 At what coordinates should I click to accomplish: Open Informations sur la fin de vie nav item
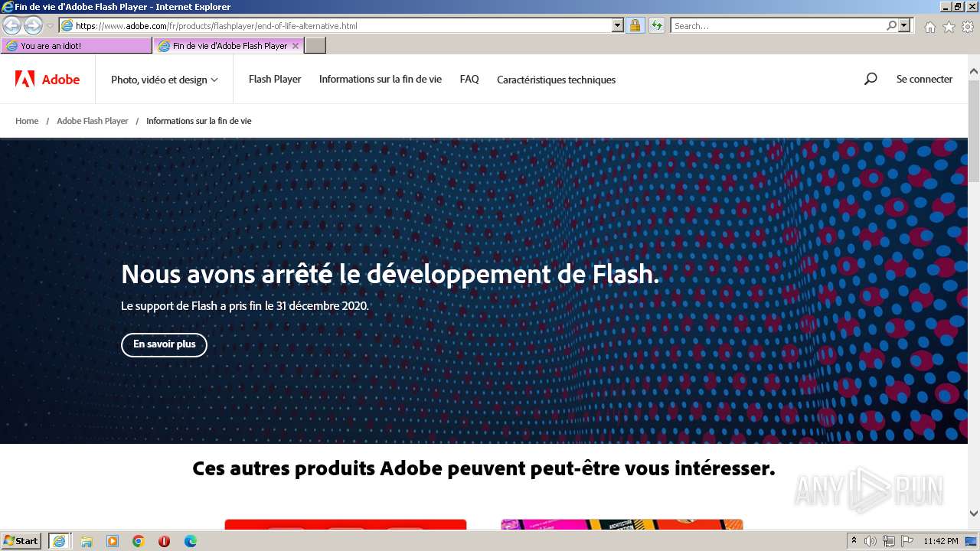coord(381,79)
